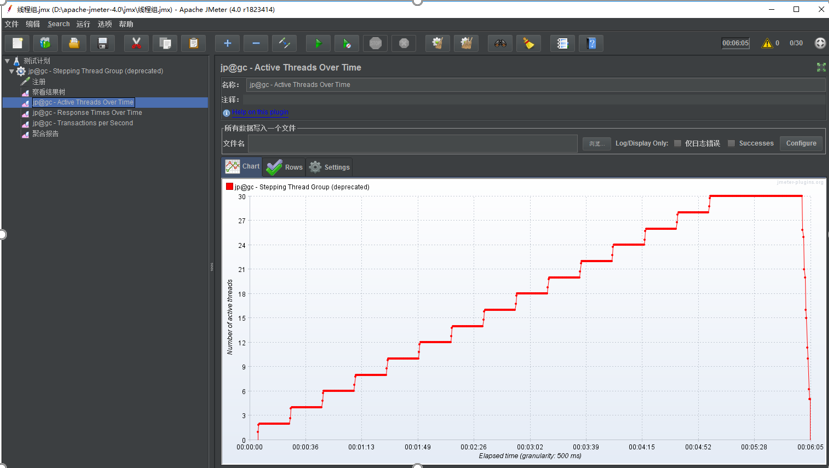Click the 注释 comment input field
The image size is (829, 468).
pyautogui.click(x=534, y=100)
